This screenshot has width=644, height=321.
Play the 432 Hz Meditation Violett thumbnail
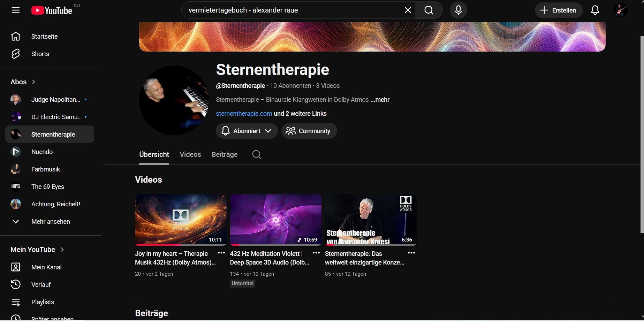click(x=275, y=220)
